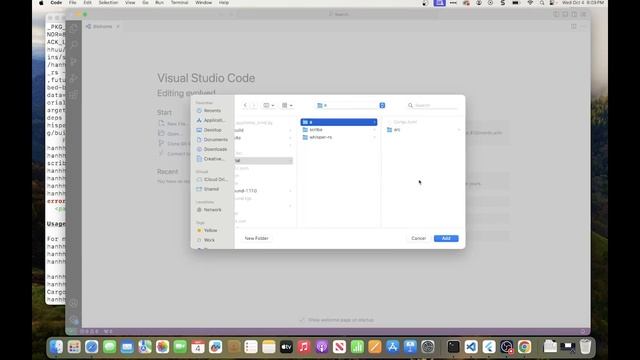Open the View menu

pyautogui.click(x=130, y=3)
